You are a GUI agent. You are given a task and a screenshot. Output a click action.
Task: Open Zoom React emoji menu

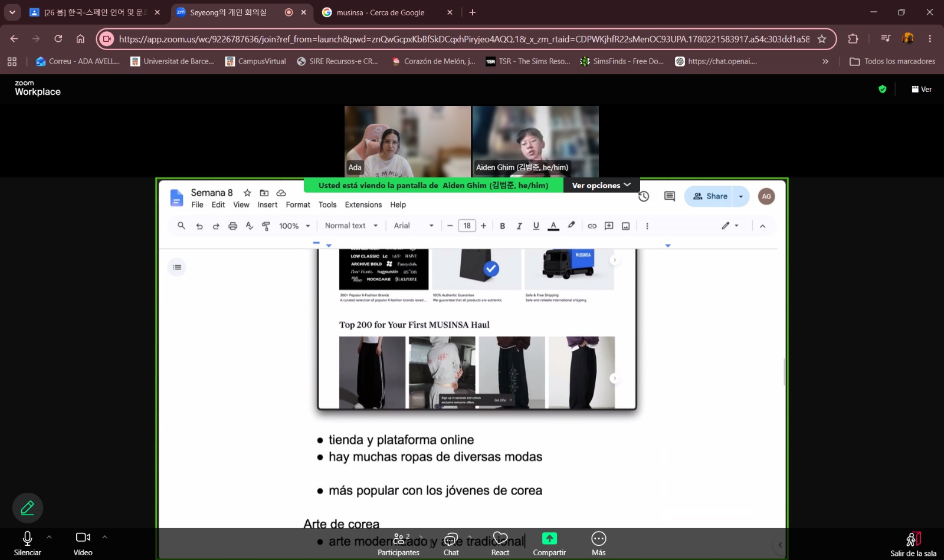click(500, 543)
